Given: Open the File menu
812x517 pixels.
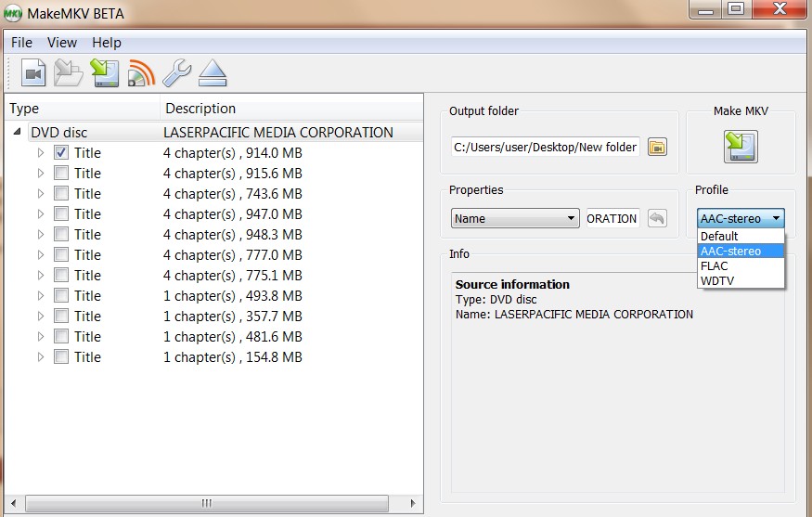Looking at the screenshot, I should click(21, 43).
